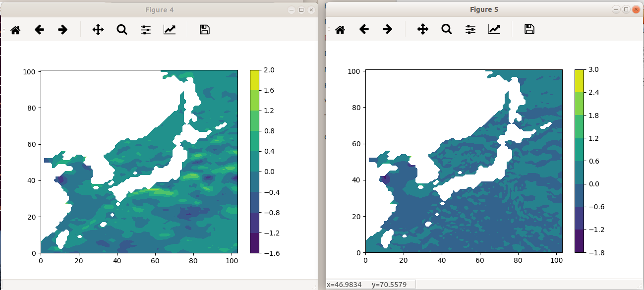Open Configure subplots in Figure 4
644x290 pixels.
(x=146, y=30)
